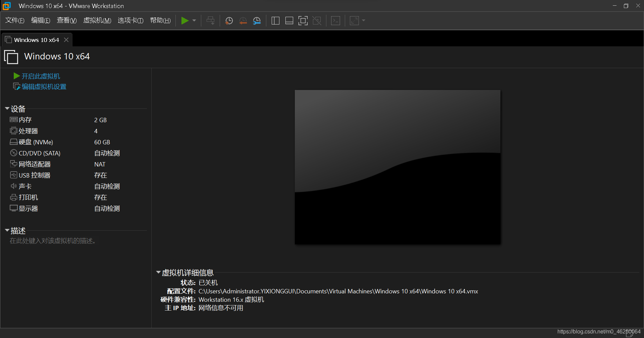Close the Windows 10 x64 tab

point(66,40)
